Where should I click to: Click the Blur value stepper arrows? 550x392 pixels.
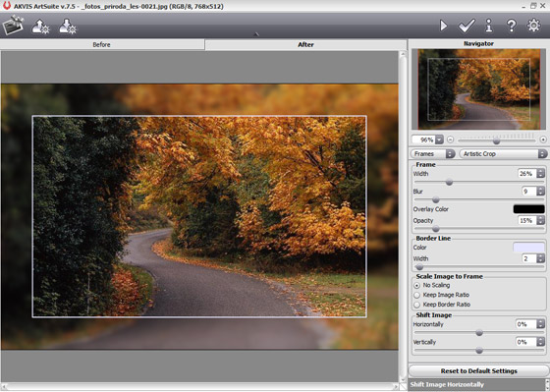540,191
